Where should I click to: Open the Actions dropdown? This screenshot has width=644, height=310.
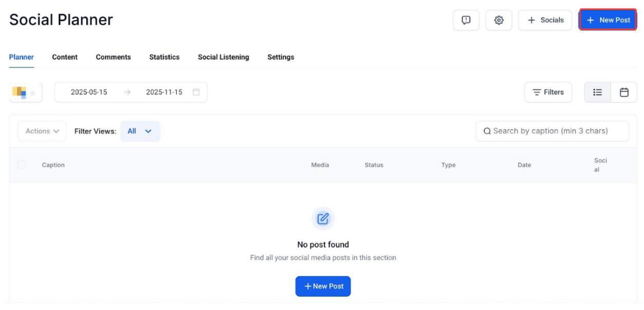tap(42, 131)
